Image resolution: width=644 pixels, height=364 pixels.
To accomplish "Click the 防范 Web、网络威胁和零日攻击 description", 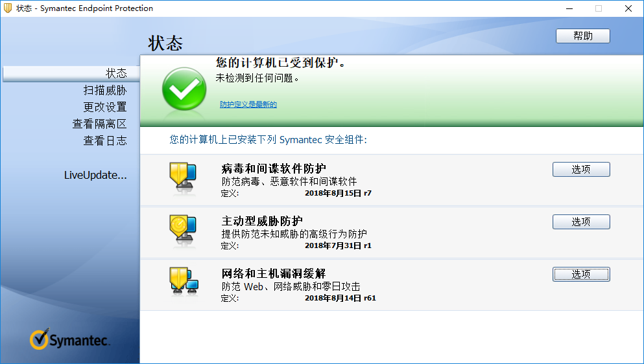I will [291, 286].
